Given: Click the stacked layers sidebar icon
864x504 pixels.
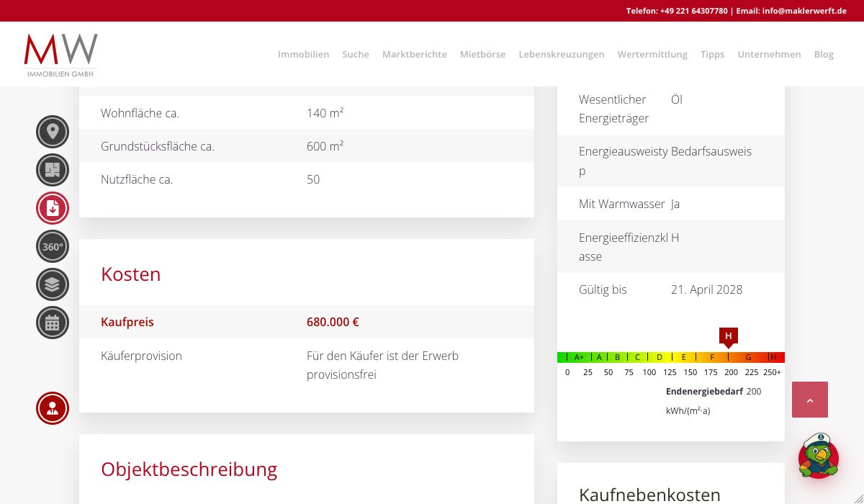Looking at the screenshot, I should point(53,284).
